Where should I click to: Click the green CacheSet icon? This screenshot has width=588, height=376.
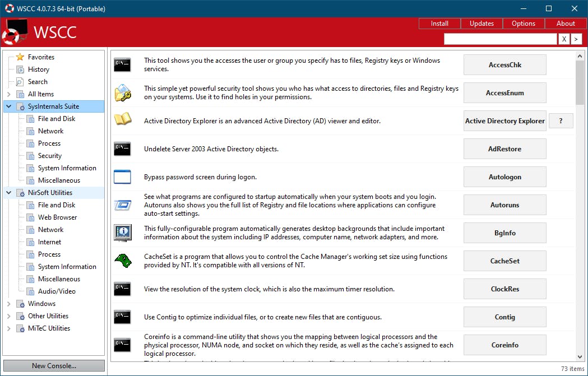123,261
